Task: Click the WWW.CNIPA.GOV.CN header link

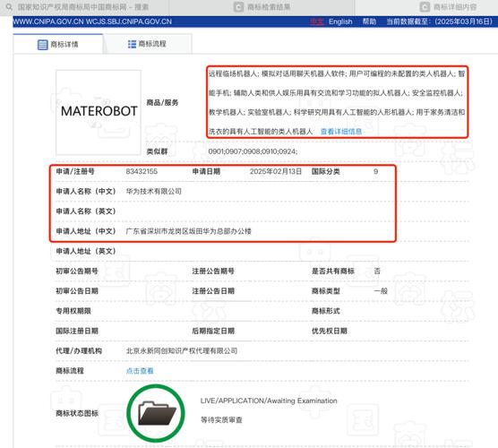Action: pos(48,22)
